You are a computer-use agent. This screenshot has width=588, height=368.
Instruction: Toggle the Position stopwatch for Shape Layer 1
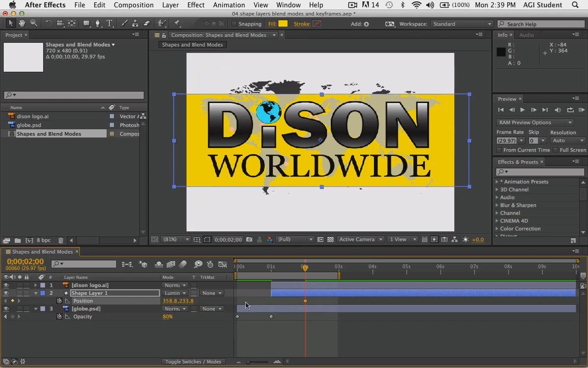[59, 301]
